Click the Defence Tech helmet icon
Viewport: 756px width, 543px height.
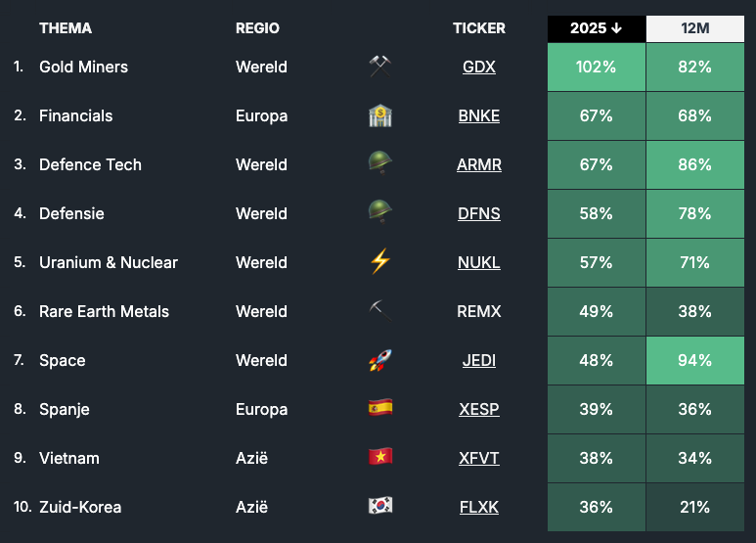pos(379,164)
